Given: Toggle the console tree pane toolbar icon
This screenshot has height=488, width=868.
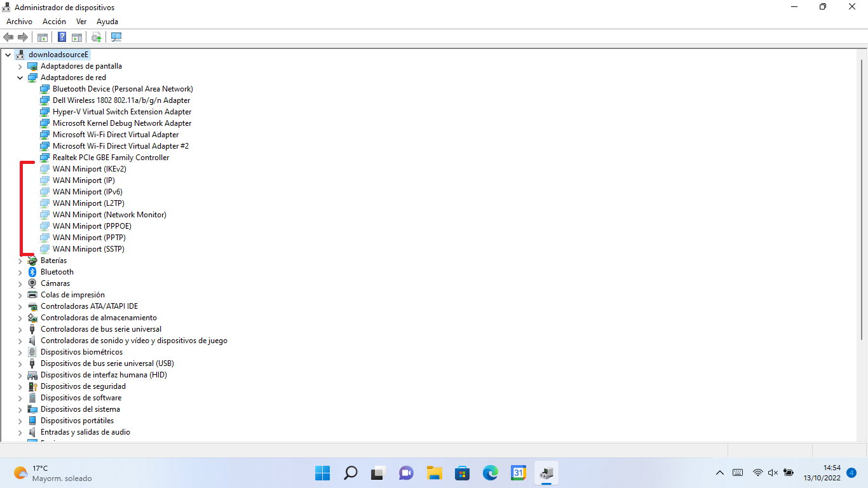Looking at the screenshot, I should pyautogui.click(x=42, y=37).
